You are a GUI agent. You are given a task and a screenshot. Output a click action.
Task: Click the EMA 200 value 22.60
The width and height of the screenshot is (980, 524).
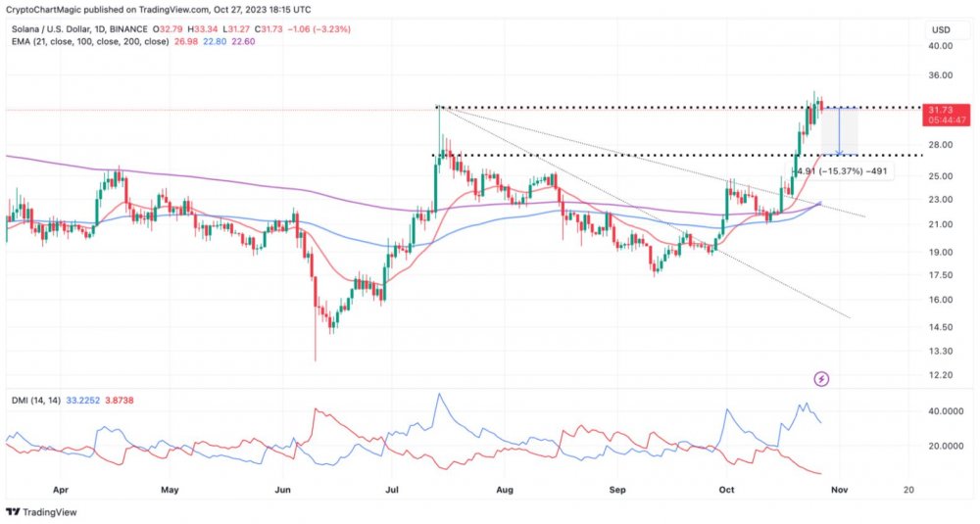242,42
